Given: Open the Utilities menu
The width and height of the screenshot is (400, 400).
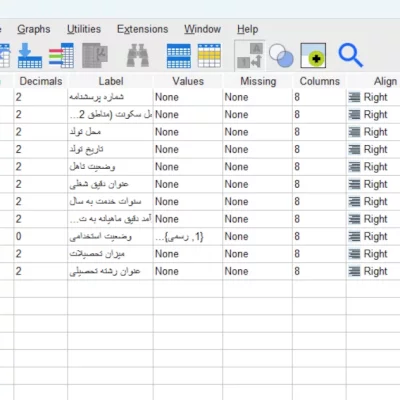Looking at the screenshot, I should click(84, 29).
